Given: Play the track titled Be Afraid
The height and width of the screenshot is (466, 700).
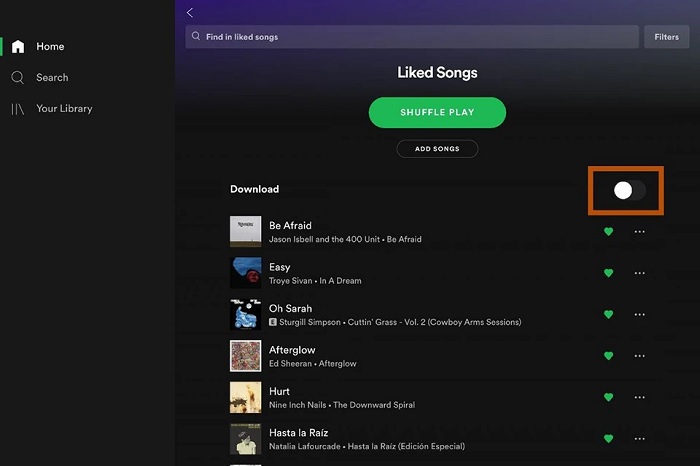Looking at the screenshot, I should click(x=290, y=226).
